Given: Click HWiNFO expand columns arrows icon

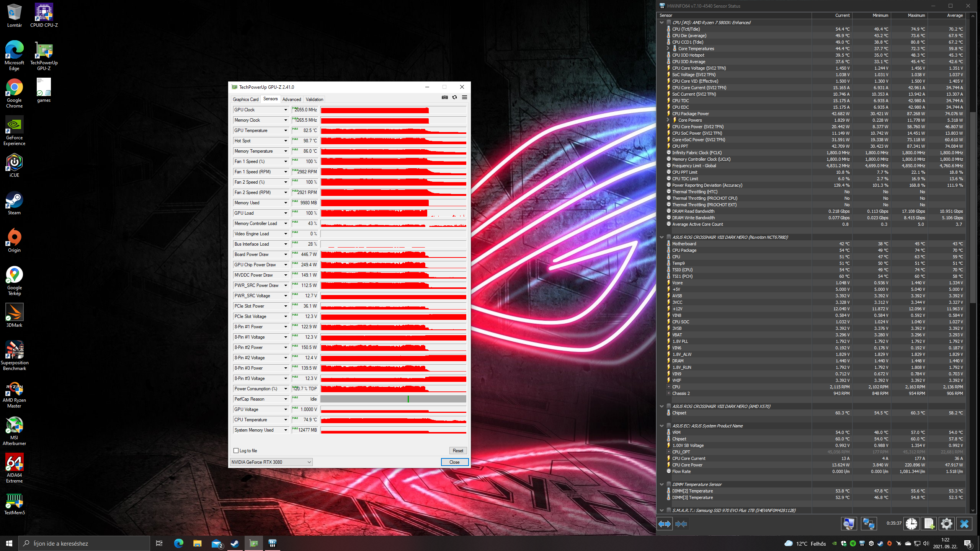Looking at the screenshot, I should click(x=665, y=524).
